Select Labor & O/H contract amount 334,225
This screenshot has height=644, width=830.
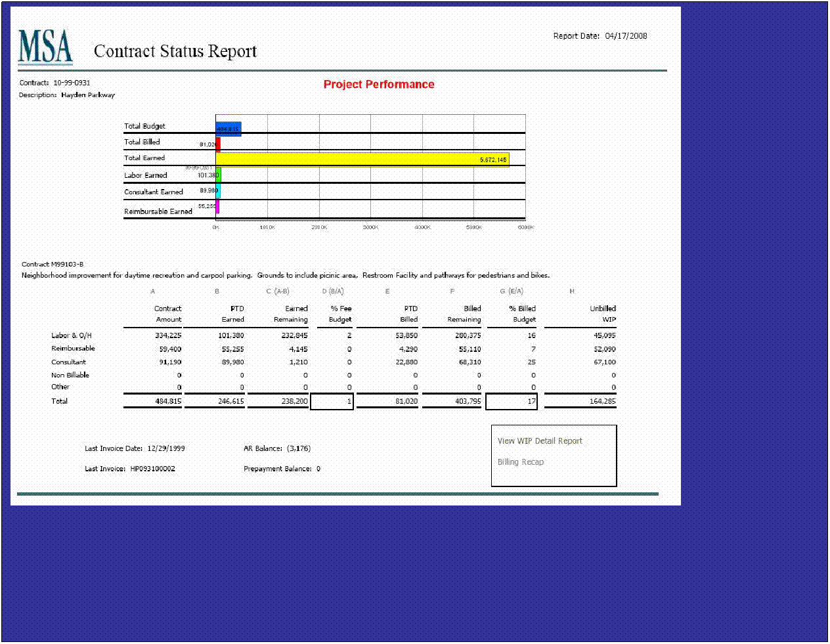pyautogui.click(x=168, y=335)
